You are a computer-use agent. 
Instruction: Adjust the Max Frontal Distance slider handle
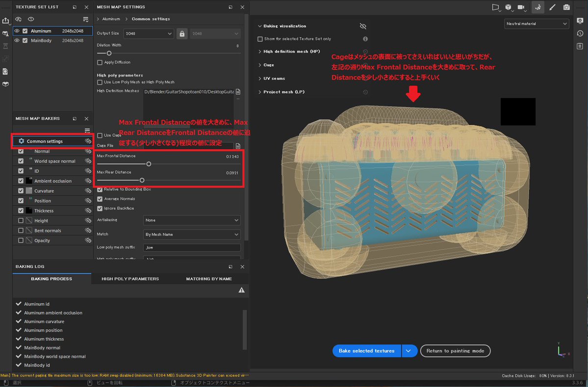149,164
